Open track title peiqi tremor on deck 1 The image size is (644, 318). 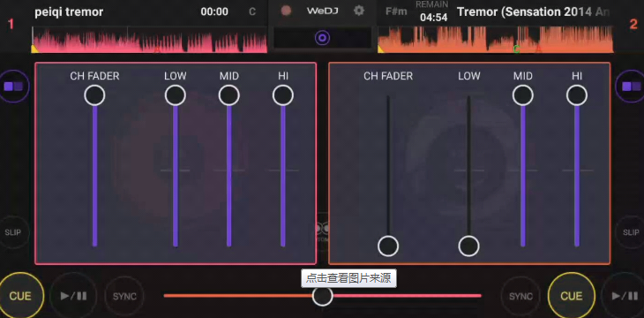click(x=69, y=12)
